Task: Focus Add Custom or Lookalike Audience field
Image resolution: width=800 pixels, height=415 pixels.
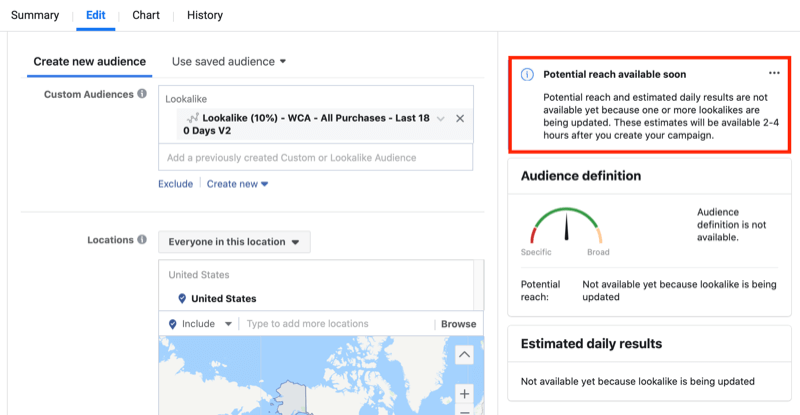Action: pos(315,158)
